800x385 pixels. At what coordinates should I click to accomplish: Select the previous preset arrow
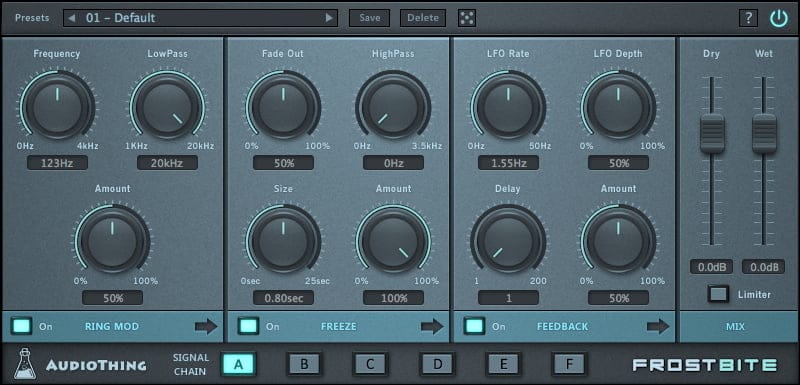pyautogui.click(x=72, y=18)
